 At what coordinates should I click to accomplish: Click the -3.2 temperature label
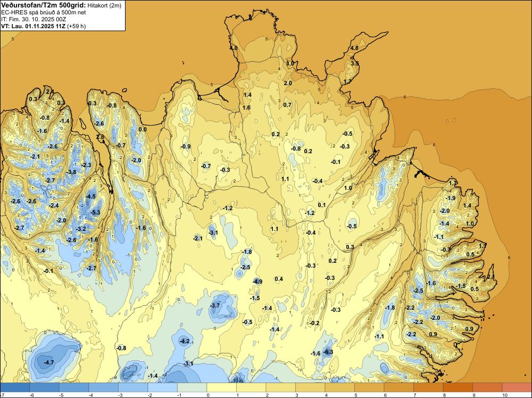(x=81, y=229)
